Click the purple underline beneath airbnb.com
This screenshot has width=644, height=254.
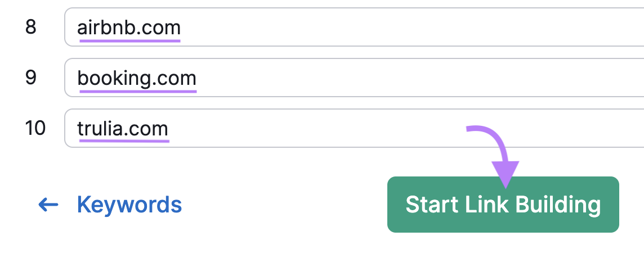[x=129, y=40]
